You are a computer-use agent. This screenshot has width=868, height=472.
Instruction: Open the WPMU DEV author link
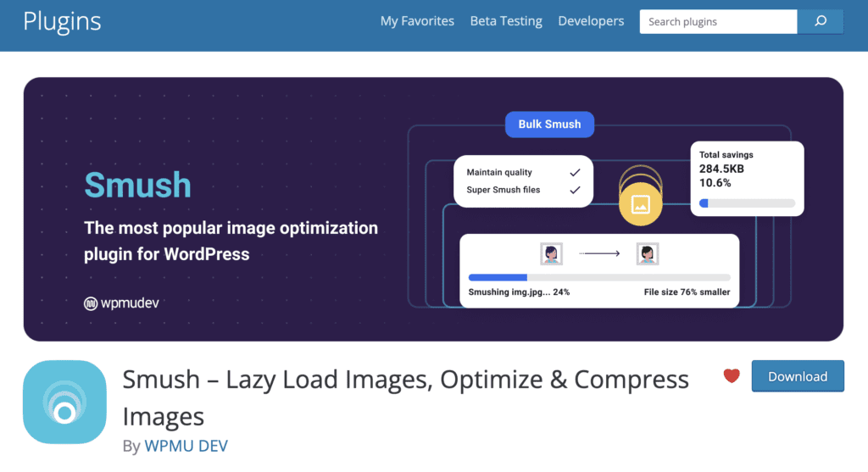186,446
